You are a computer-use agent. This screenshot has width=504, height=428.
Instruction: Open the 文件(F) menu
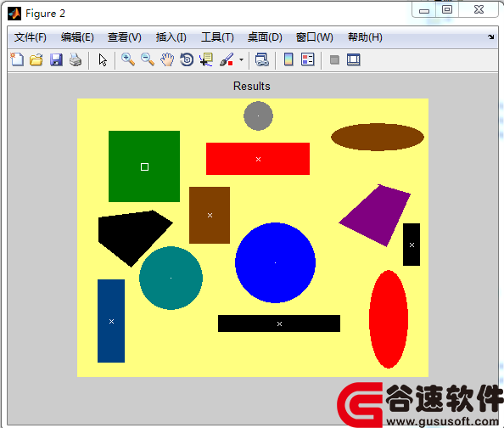pos(31,37)
